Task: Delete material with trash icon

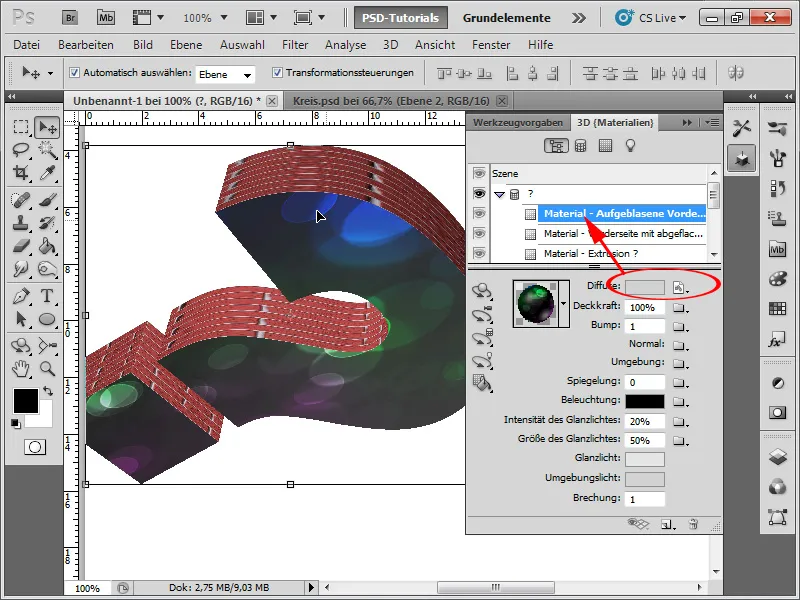Action: 693,524
